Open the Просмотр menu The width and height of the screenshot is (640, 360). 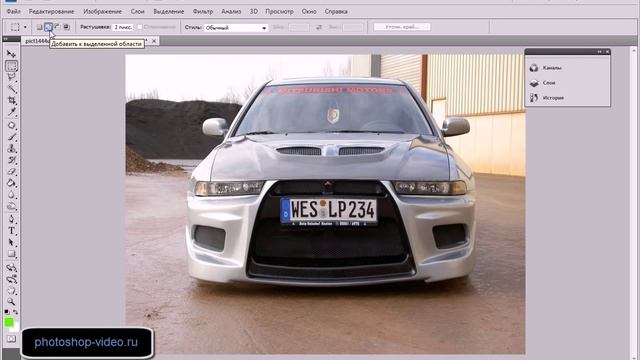(x=279, y=11)
